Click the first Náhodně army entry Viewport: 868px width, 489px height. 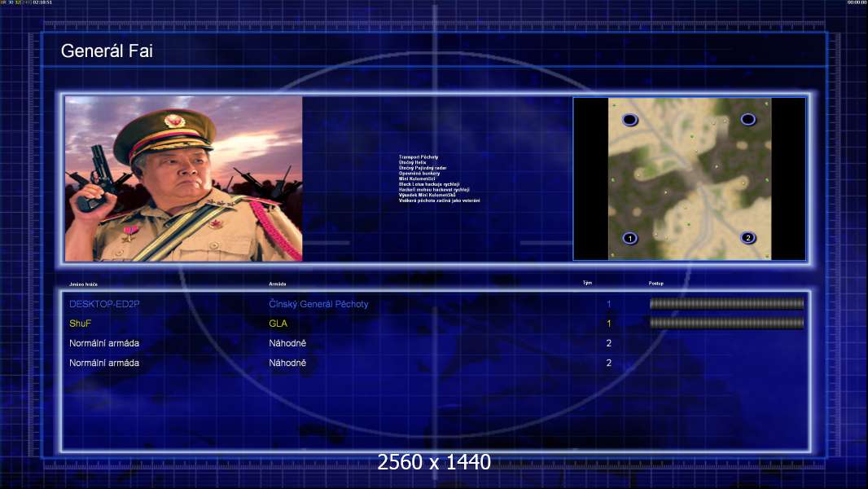pos(287,343)
